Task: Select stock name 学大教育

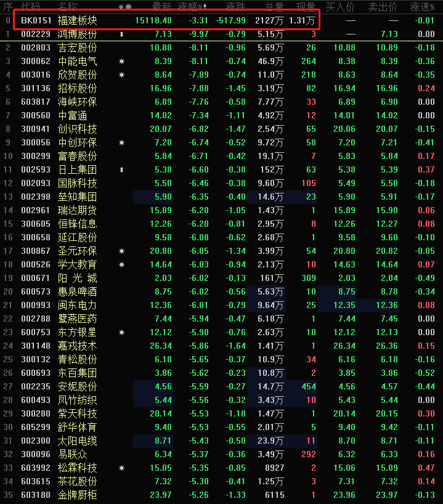Action: coord(77,264)
